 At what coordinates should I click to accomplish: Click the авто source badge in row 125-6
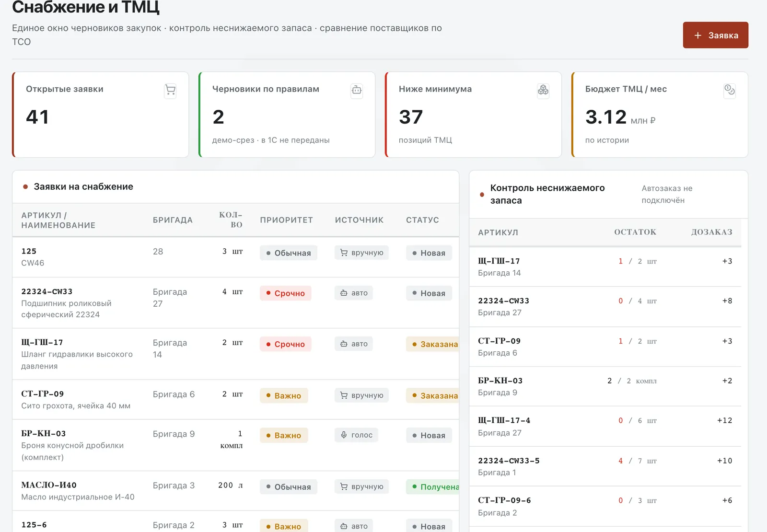click(354, 526)
